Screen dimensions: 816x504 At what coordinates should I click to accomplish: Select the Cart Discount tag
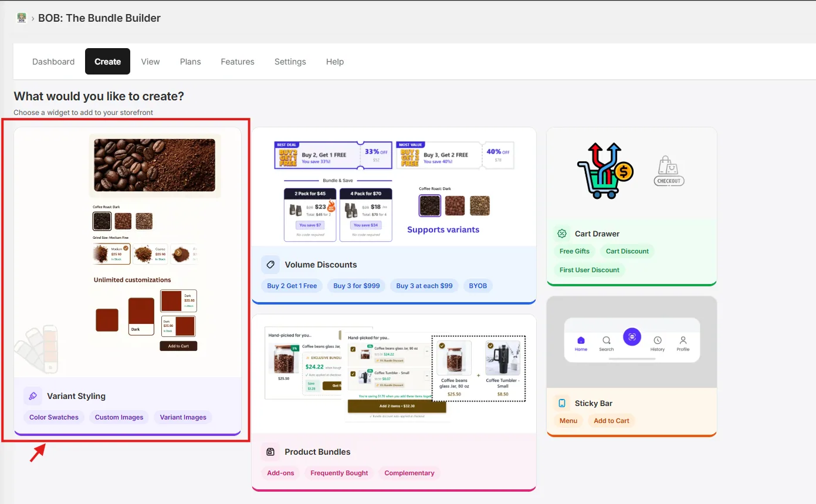coord(627,251)
